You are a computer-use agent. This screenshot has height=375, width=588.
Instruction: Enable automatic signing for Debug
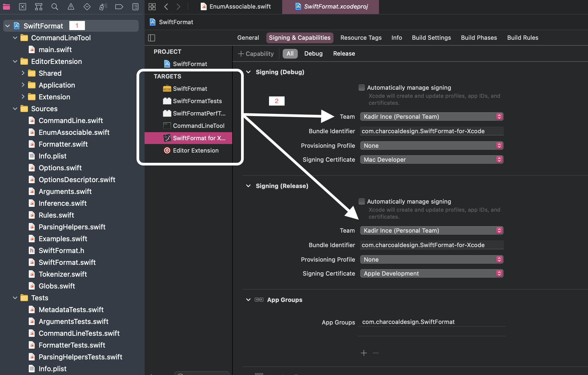coord(362,88)
